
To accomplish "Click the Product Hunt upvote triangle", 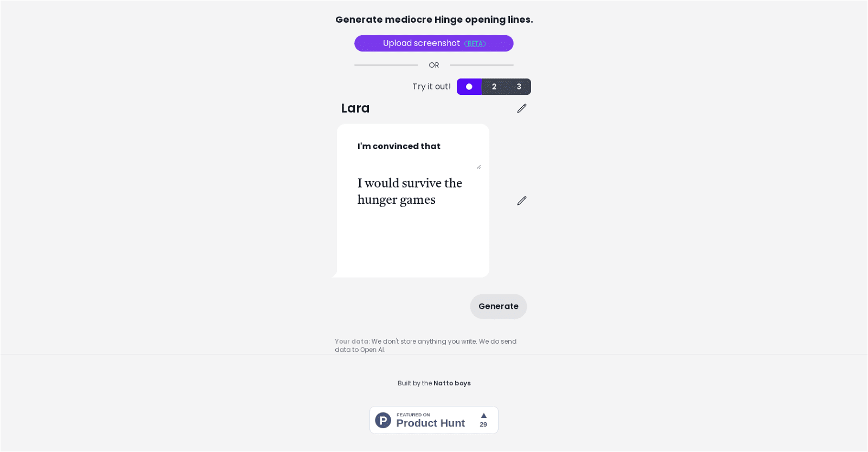I will click(x=483, y=416).
